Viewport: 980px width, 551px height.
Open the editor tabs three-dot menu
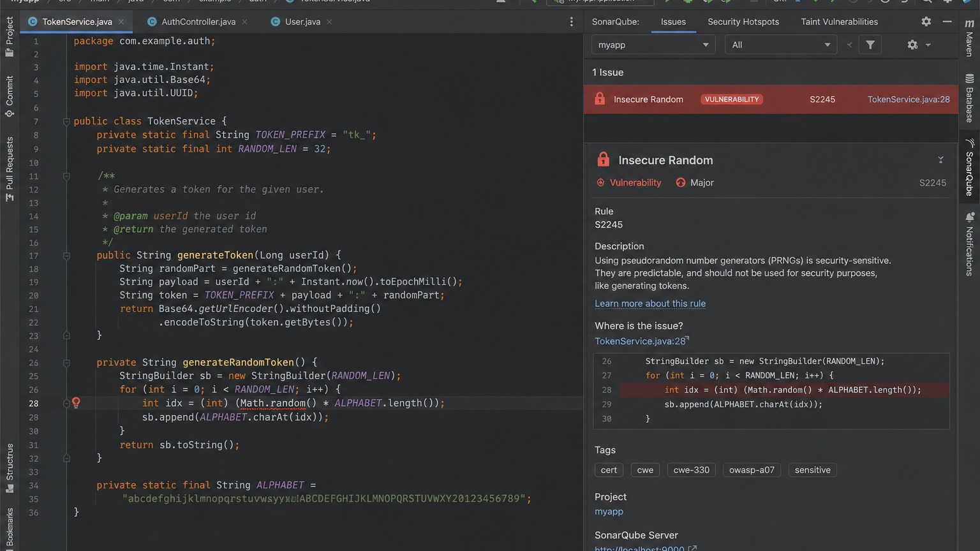(x=571, y=22)
